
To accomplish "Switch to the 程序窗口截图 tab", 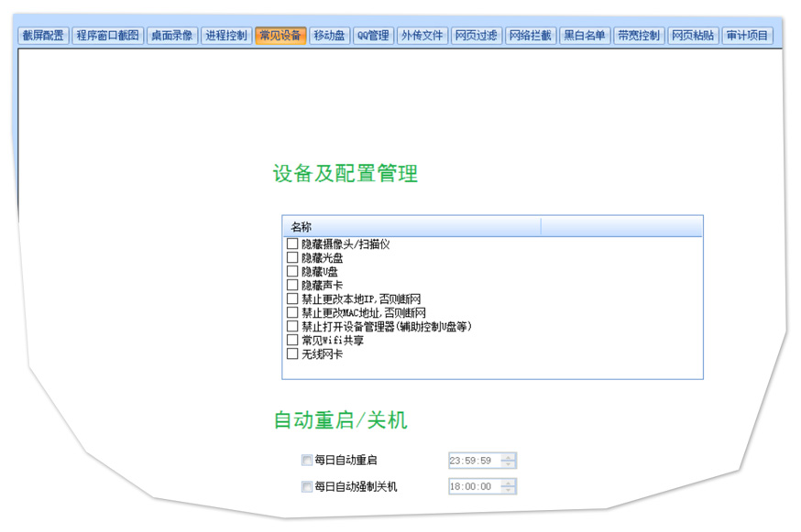I will (x=108, y=36).
